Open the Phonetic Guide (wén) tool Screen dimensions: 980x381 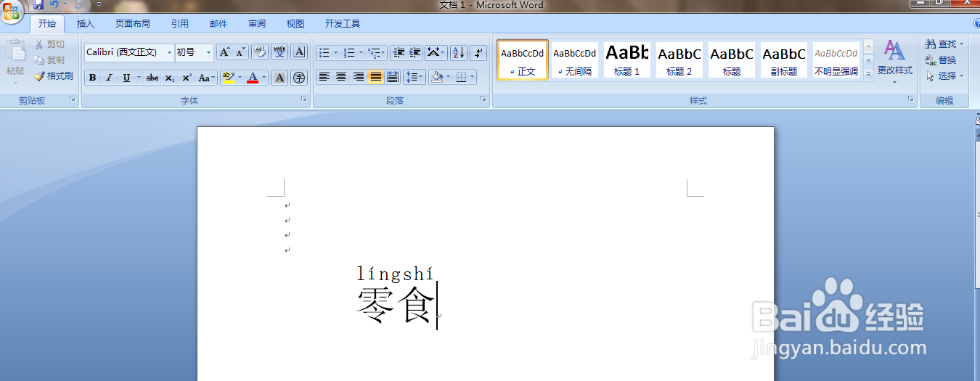pos(279,52)
